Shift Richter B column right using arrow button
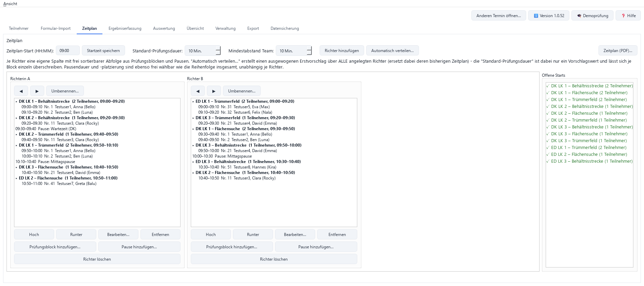 [x=214, y=91]
